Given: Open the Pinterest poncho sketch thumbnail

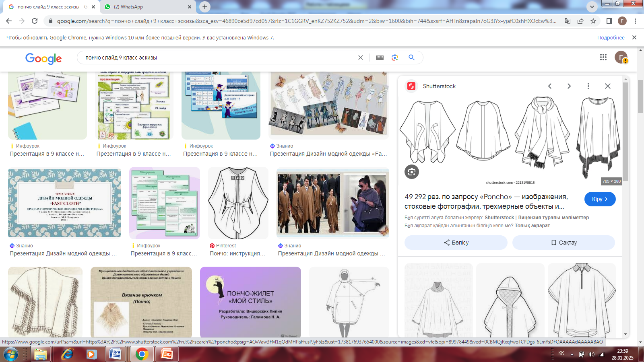Looking at the screenshot, I should click(238, 203).
